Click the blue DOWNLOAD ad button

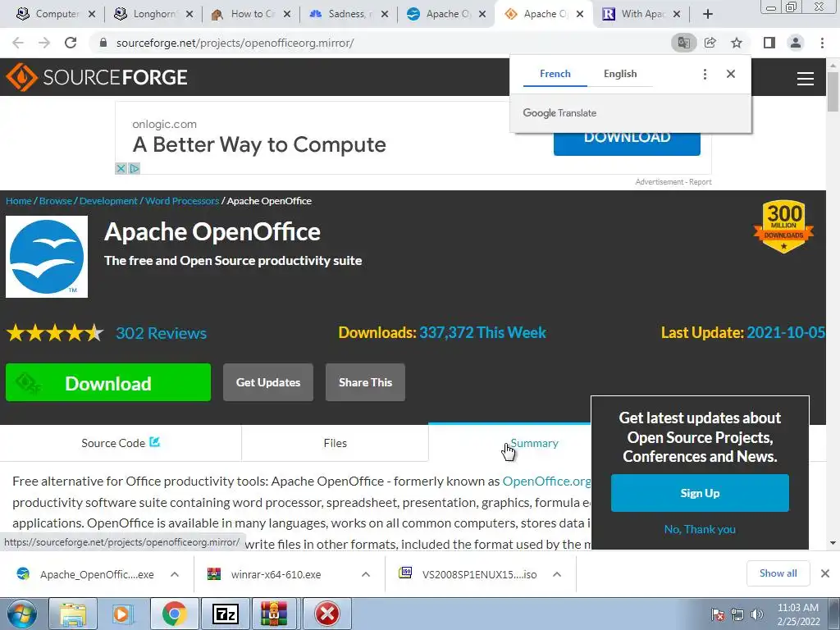[627, 144]
